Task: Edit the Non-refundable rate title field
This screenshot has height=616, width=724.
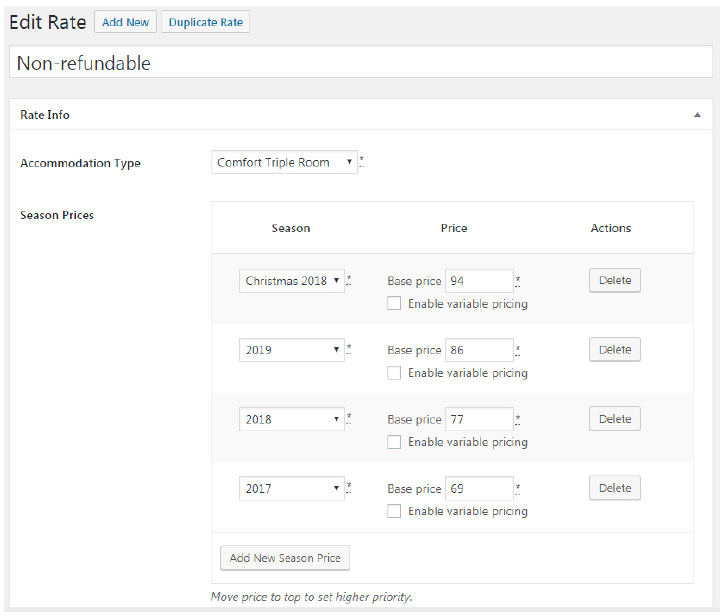Action: 360,63
